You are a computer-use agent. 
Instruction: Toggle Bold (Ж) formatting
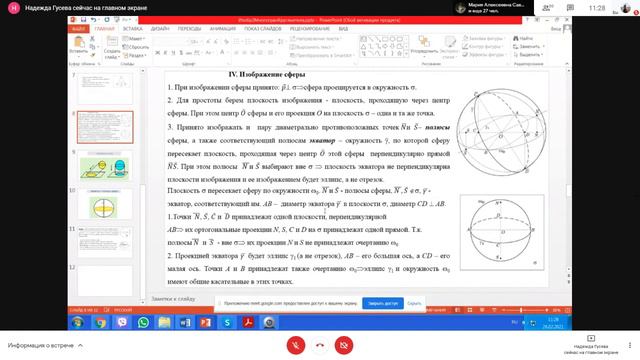[158, 53]
